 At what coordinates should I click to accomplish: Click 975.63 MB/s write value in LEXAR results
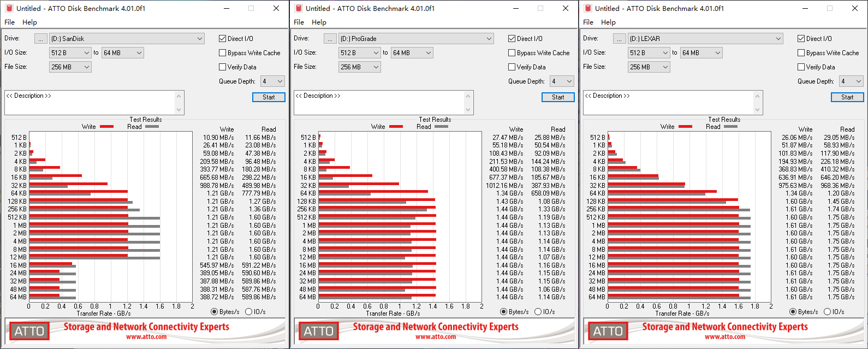pyautogui.click(x=798, y=186)
